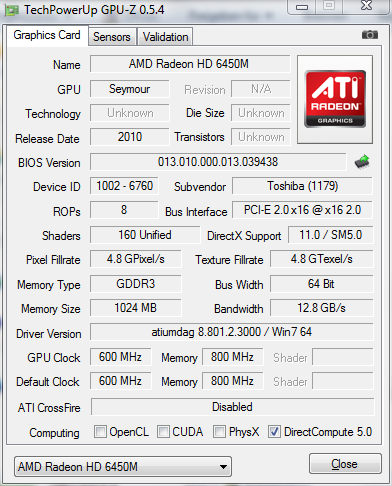Click the GPU-Z title bar app icon
Screen dimensions: 392x486
click(12, 11)
